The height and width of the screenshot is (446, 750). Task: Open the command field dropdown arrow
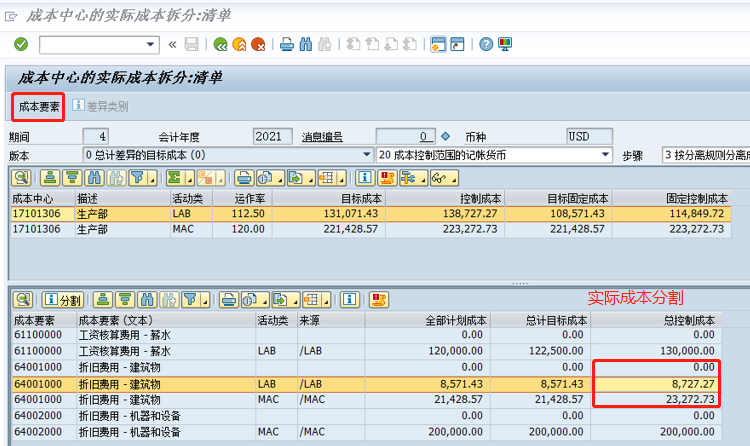[x=151, y=45]
